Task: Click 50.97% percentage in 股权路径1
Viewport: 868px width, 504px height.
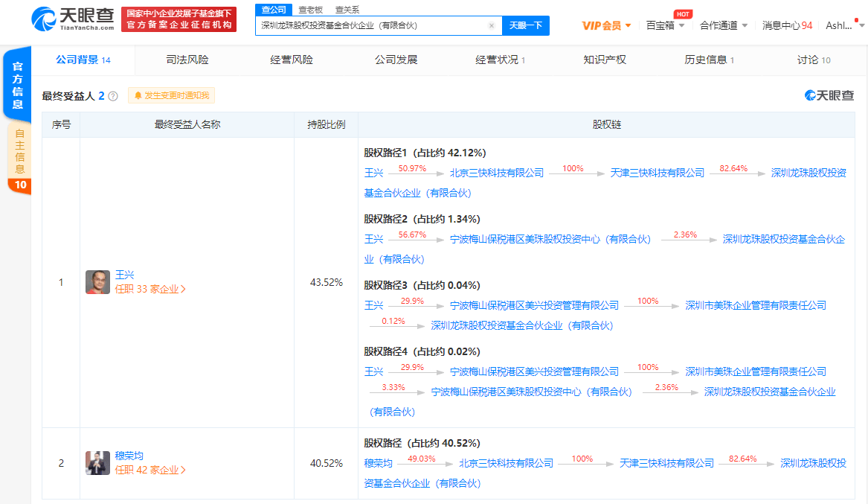Action: (x=412, y=168)
